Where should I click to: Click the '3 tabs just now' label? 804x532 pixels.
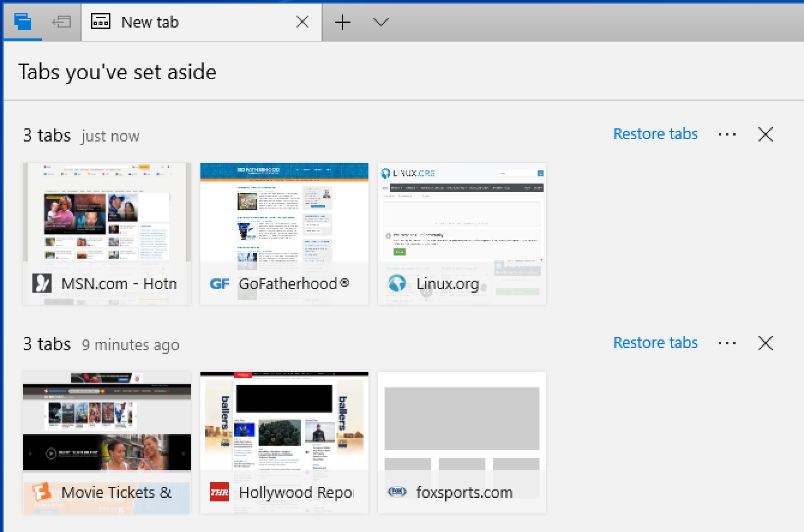[x=81, y=136]
